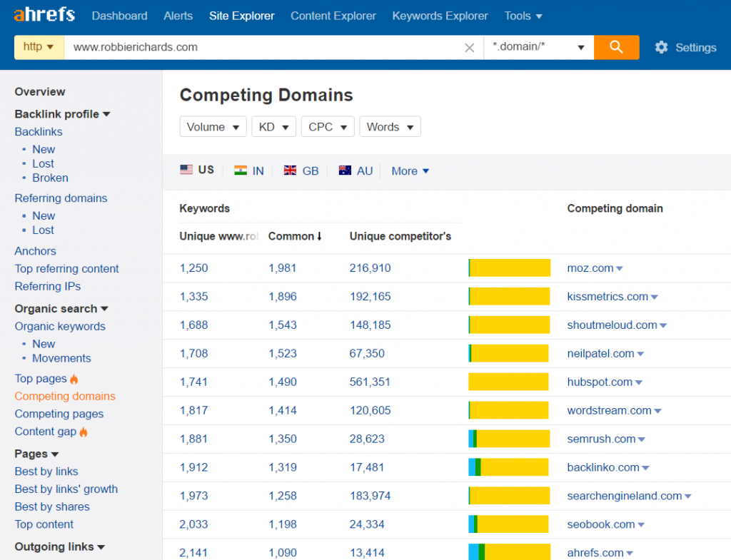This screenshot has height=560, width=731.
Task: Expand the Volume filter dropdown
Action: coord(213,127)
